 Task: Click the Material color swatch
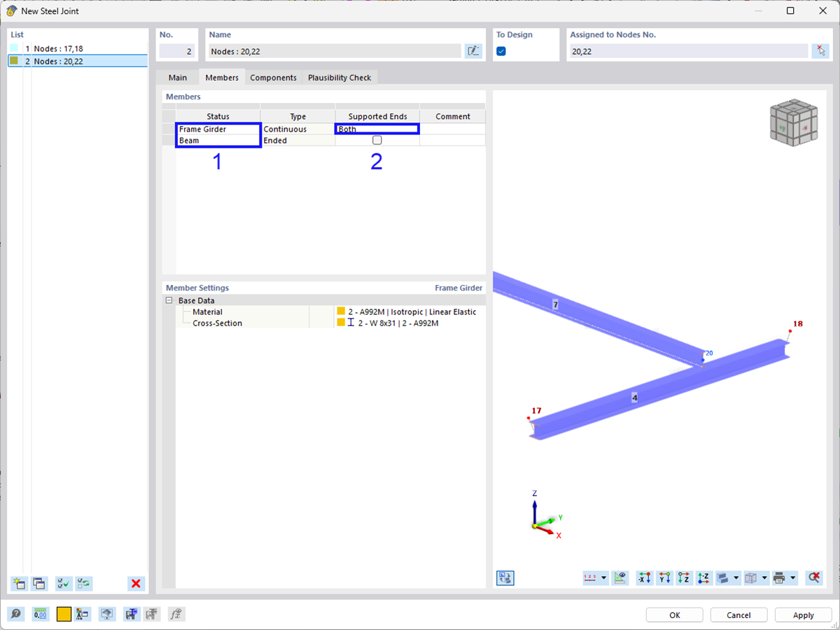(341, 311)
